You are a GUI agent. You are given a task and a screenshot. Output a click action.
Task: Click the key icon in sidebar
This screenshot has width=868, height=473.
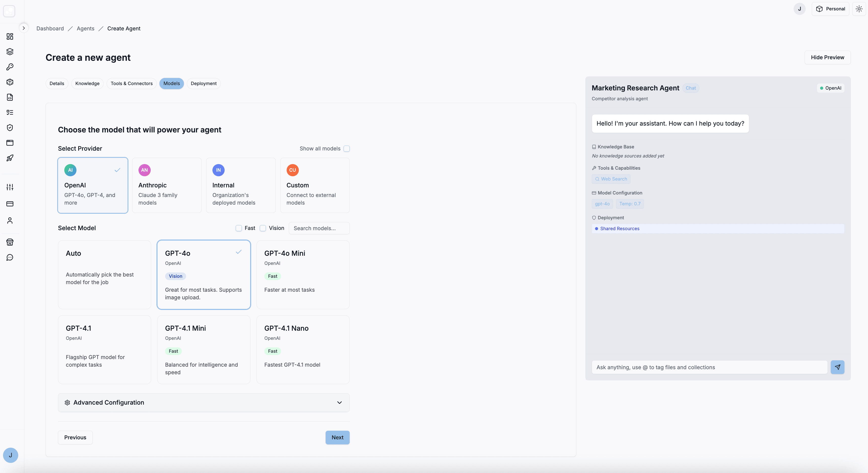(10, 67)
